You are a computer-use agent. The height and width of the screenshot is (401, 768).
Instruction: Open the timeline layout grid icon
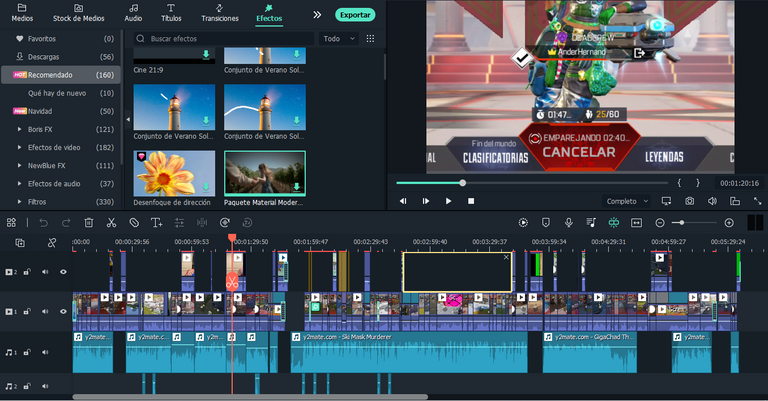[11, 223]
